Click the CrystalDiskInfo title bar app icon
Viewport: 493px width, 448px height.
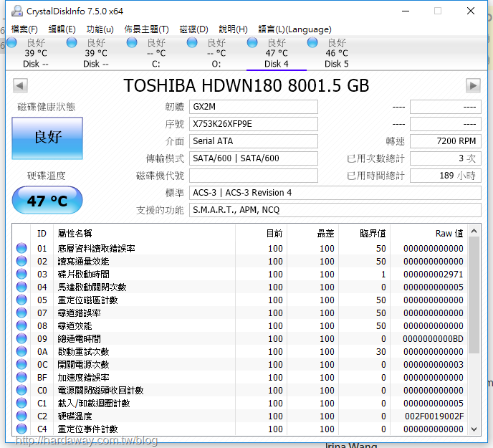pos(17,11)
